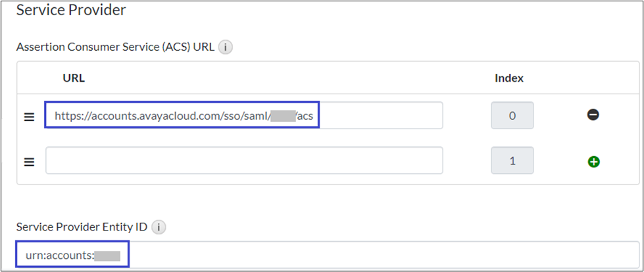This screenshot has width=644, height=272.
Task: Add a new ACS URL row with the green plus
Action: click(x=593, y=161)
